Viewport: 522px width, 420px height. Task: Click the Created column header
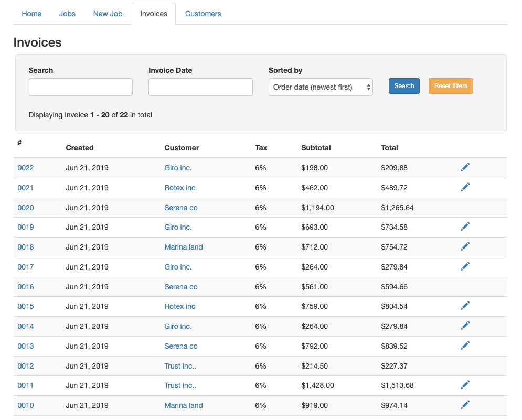80,148
